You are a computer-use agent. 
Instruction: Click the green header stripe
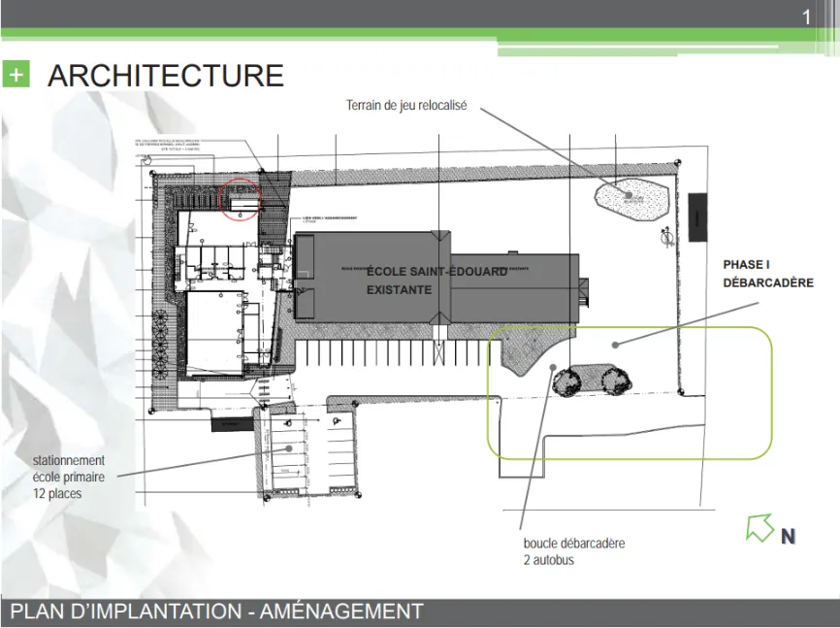[x=420, y=34]
